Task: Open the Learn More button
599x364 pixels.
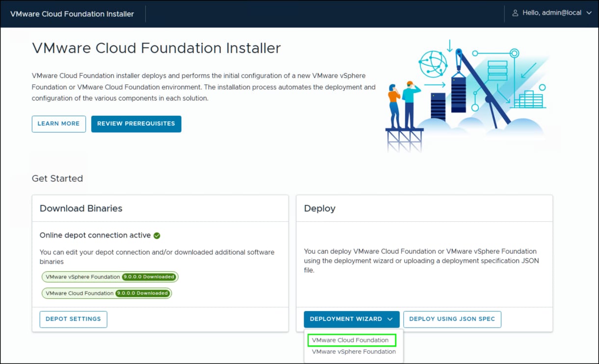Action: (x=59, y=124)
